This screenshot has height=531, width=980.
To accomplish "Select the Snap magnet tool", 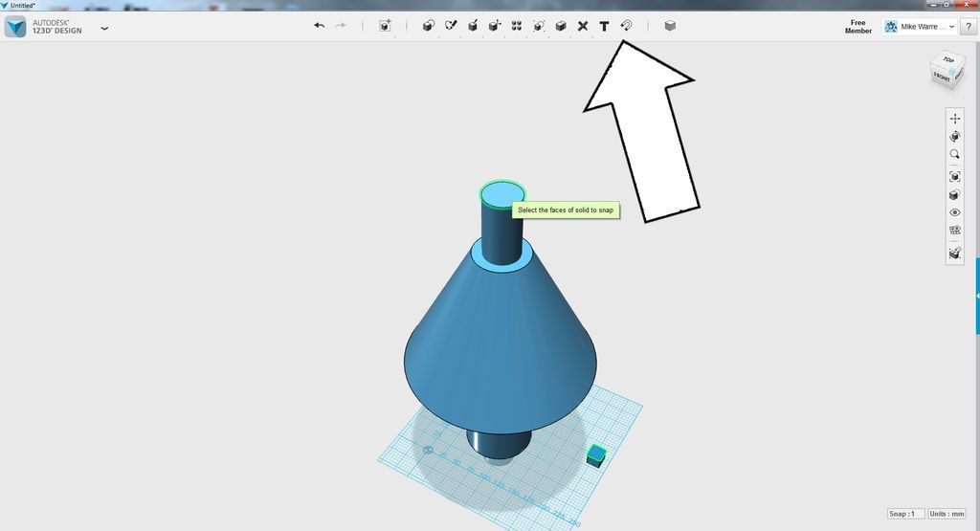I will (626, 26).
